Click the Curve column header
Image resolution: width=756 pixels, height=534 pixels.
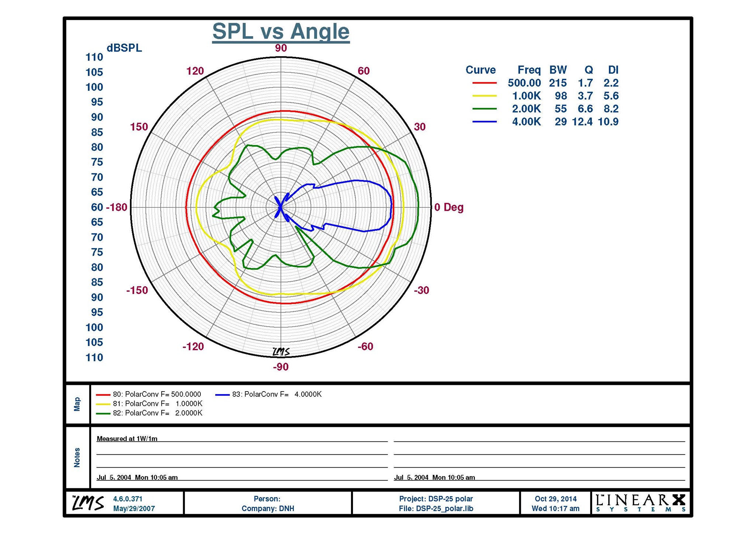[x=481, y=70]
